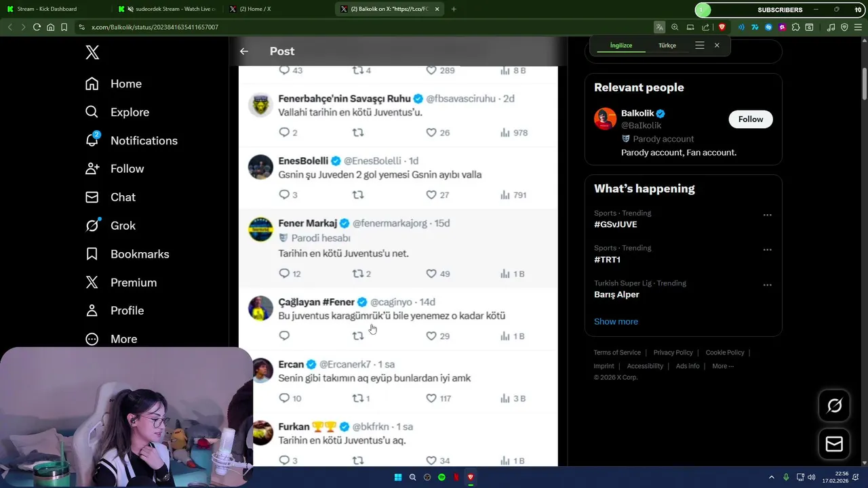This screenshot has height=488, width=868.
Task: Select Türkçe in translate popup
Action: pos(667,45)
